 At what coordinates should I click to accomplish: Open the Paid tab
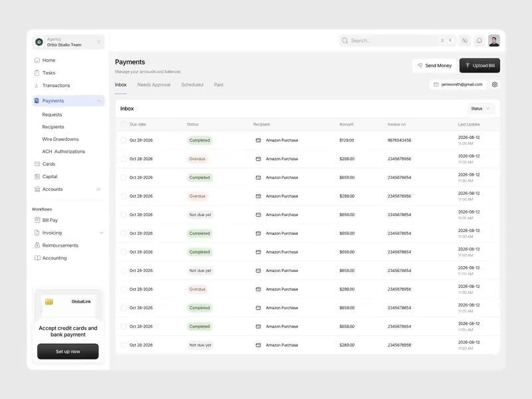[218, 84]
